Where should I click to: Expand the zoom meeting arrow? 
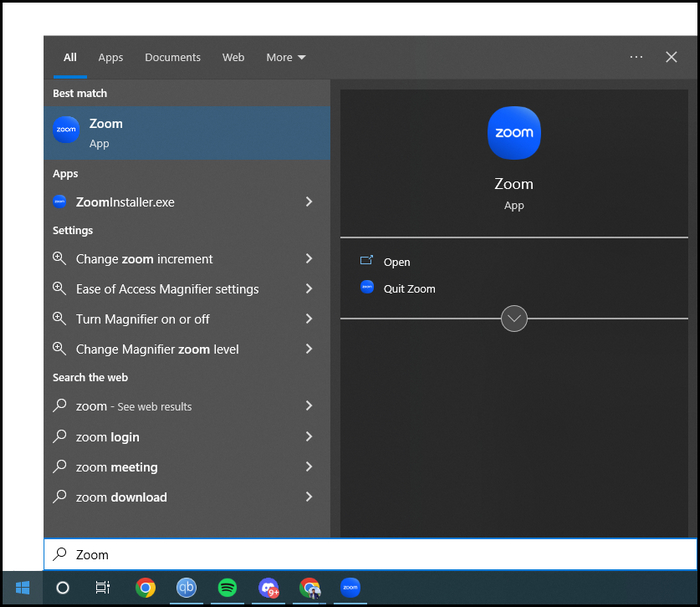309,467
